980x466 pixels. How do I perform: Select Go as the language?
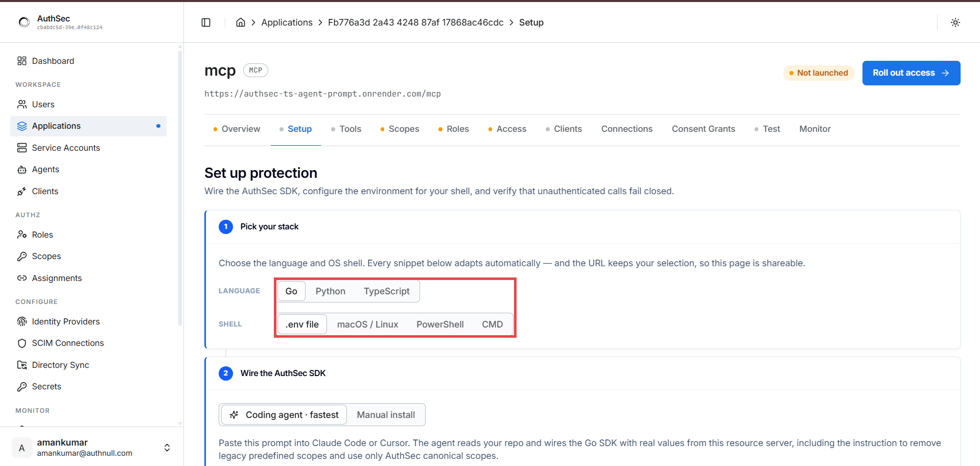coord(291,291)
